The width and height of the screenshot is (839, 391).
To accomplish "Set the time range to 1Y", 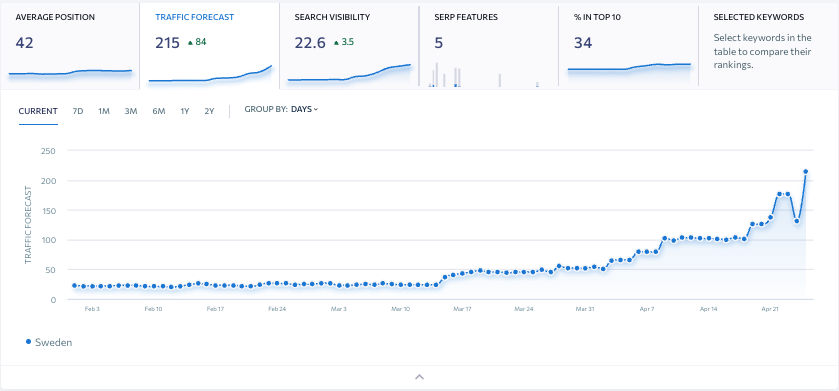I will (x=185, y=111).
